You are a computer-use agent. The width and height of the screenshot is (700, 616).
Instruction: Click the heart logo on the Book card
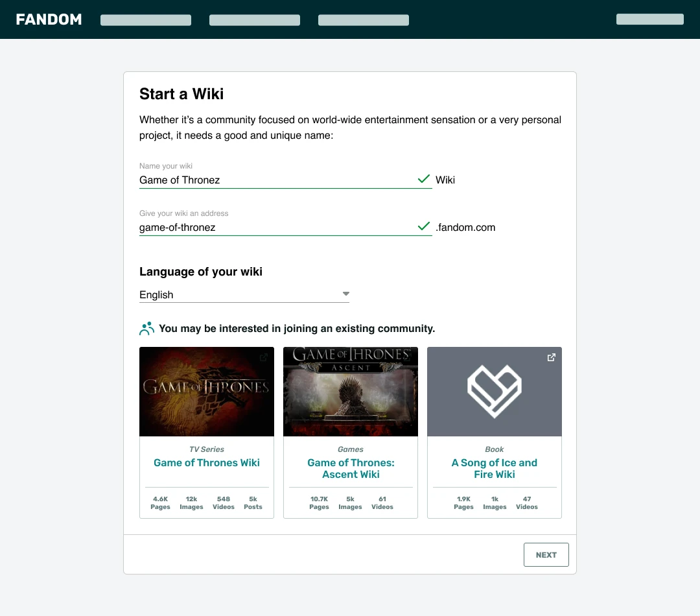coord(495,391)
